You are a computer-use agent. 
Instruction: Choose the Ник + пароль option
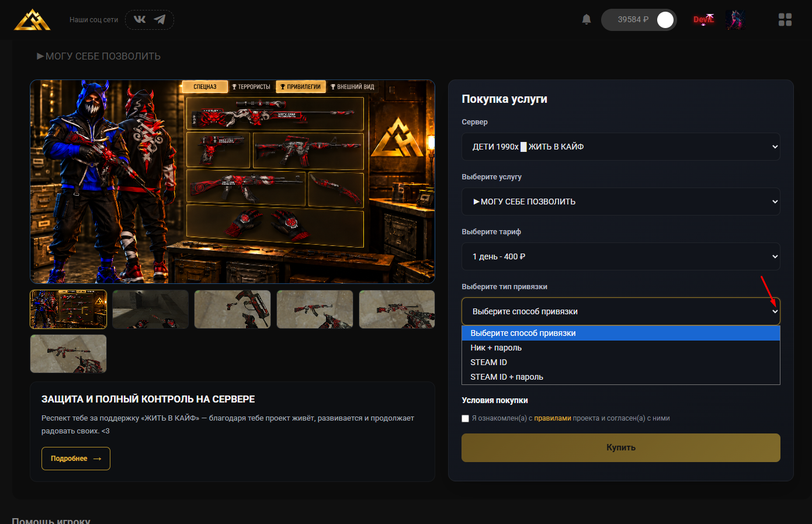point(621,348)
